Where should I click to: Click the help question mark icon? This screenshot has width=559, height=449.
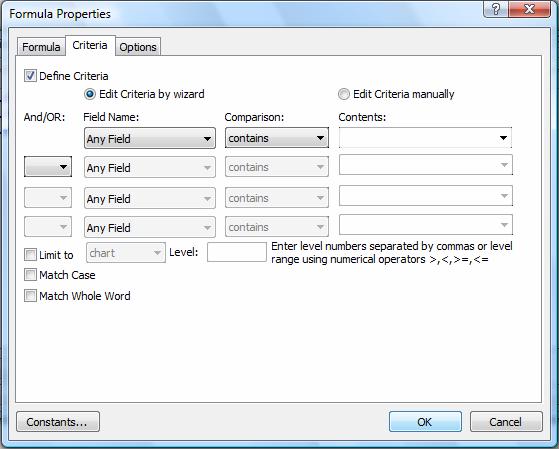click(x=496, y=9)
